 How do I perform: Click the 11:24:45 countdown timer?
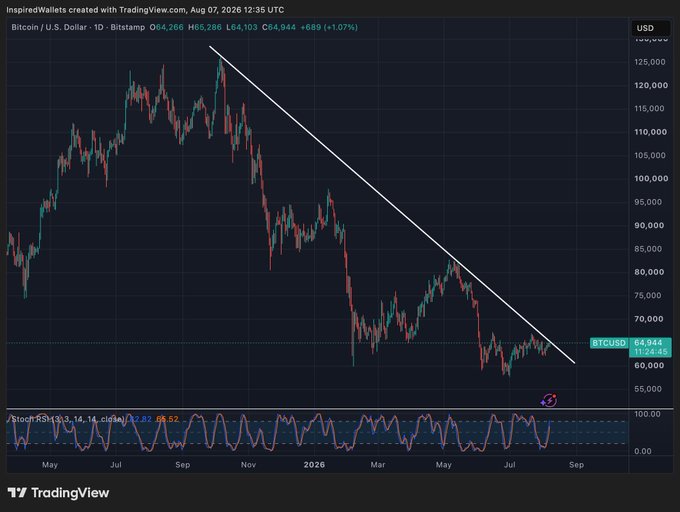tap(651, 352)
